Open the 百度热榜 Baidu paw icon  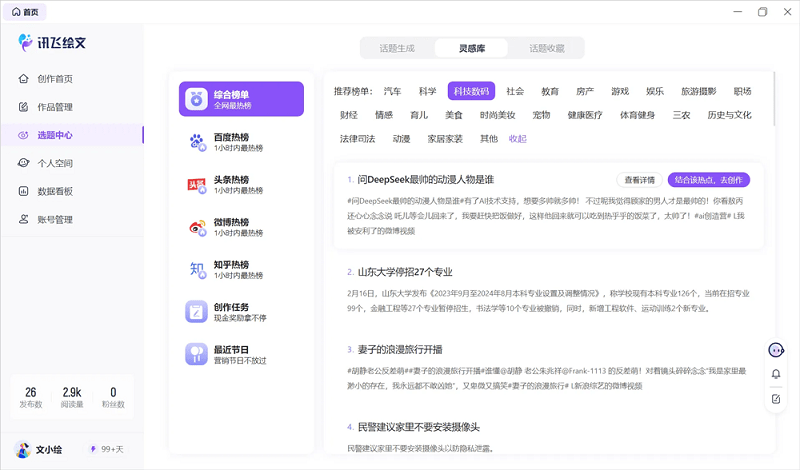tap(197, 142)
